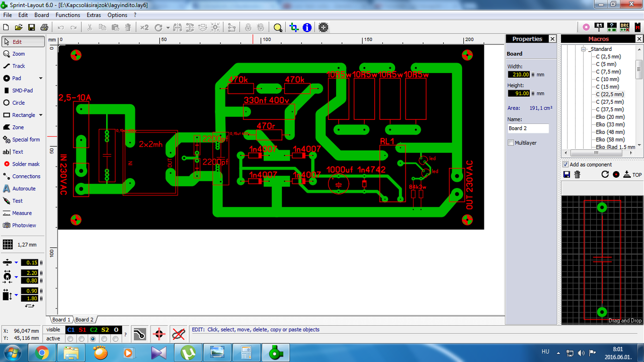Open a file with the folder icon
The width and height of the screenshot is (644, 362).
19,27
